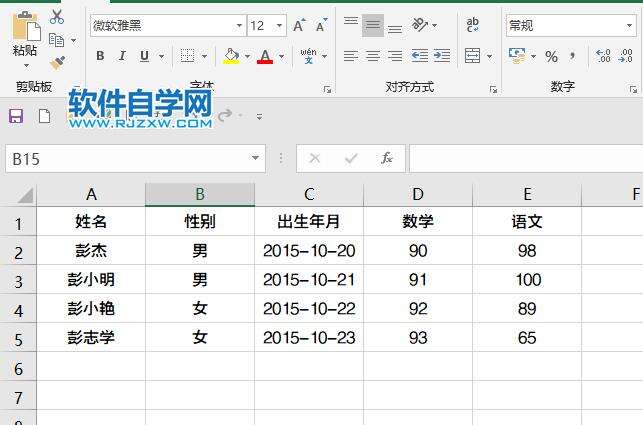Click the New document icon
This screenshot has width=643, height=425.
pyautogui.click(x=45, y=116)
